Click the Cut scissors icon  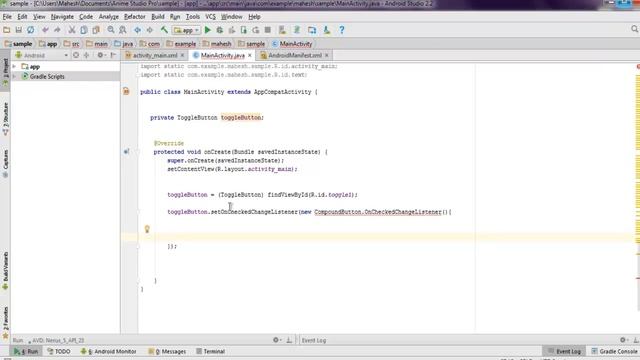[x=72, y=30]
